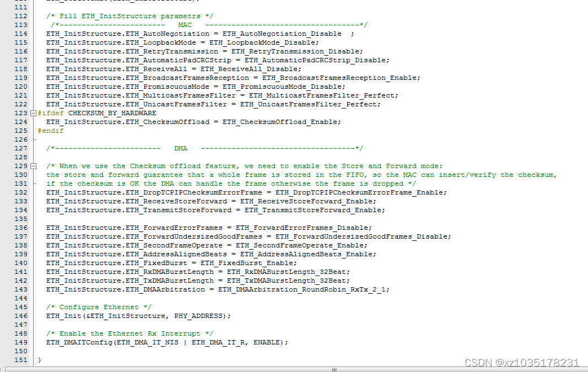The image size is (588, 372).
Task: Click ETH_ChecksumOffload_Enable value
Action: (280, 122)
